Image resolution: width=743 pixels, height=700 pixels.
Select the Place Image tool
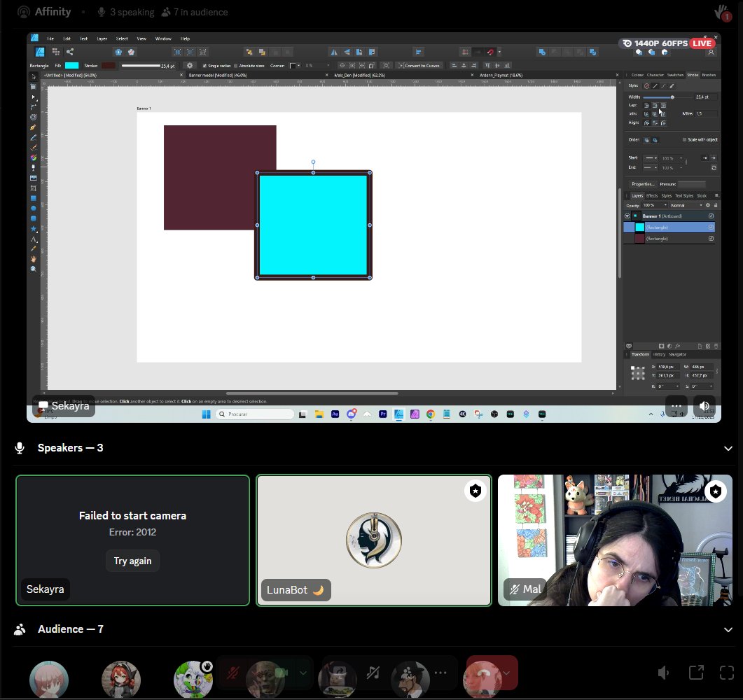click(x=33, y=178)
